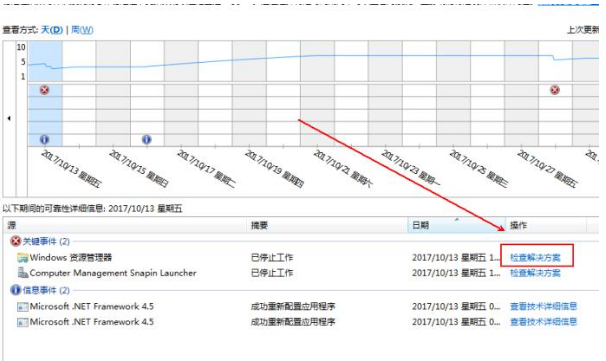Click the first Microsoft .NET Framework 4.5 icon
The width and height of the screenshot is (606, 361).
pos(23,307)
